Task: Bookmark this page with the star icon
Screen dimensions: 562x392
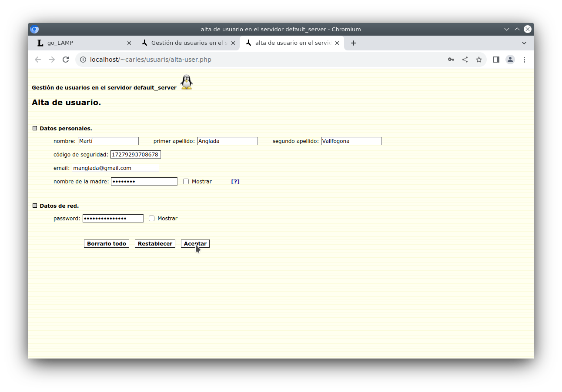Action: 479,60
